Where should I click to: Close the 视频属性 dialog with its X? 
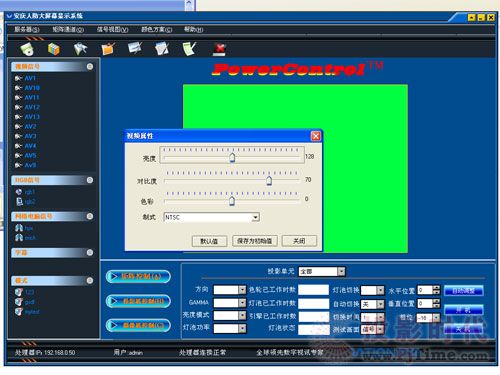[316, 136]
